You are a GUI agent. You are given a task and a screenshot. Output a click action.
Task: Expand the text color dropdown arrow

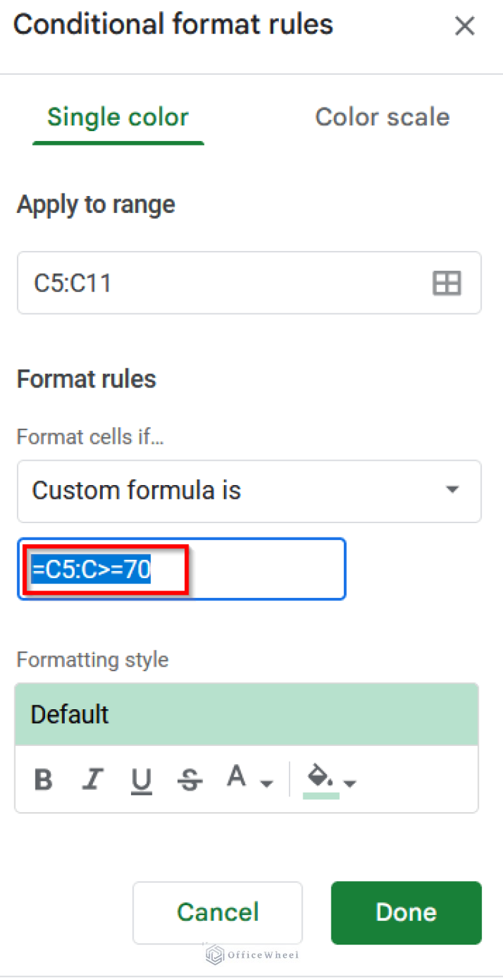pos(267,782)
